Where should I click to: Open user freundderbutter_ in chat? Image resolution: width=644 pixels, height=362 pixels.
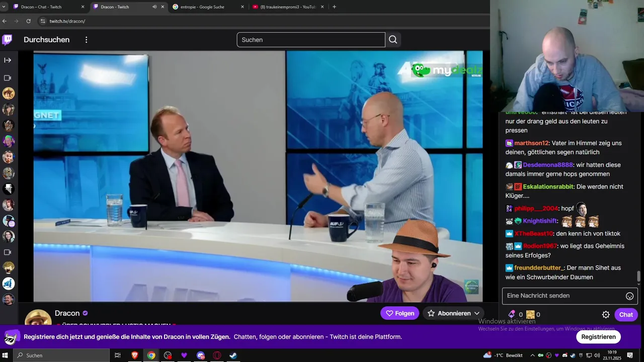[x=539, y=268]
